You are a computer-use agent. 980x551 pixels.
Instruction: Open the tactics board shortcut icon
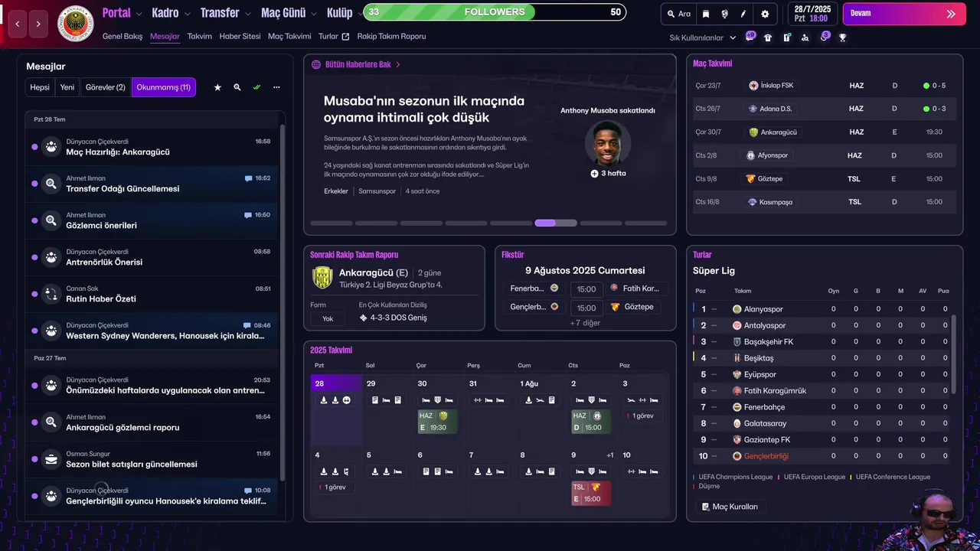[786, 37]
